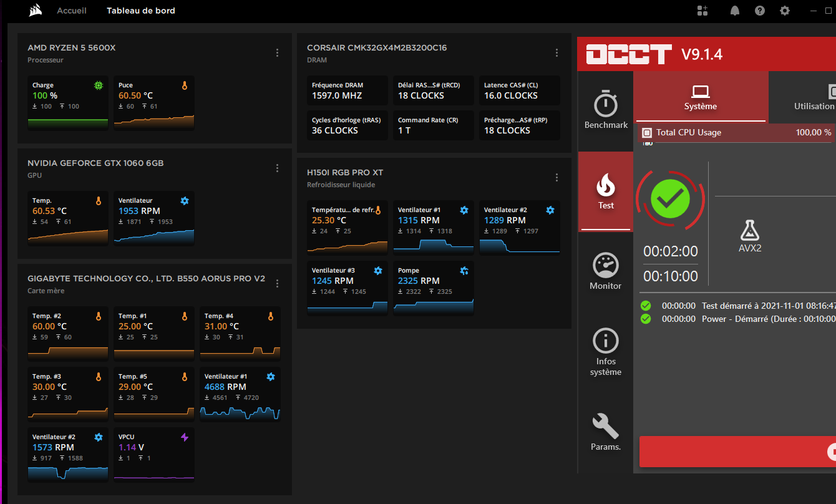Click the Latence CAS# 16.0 CLOCKS value
Viewport: 836px width, 504px height.
(x=511, y=96)
